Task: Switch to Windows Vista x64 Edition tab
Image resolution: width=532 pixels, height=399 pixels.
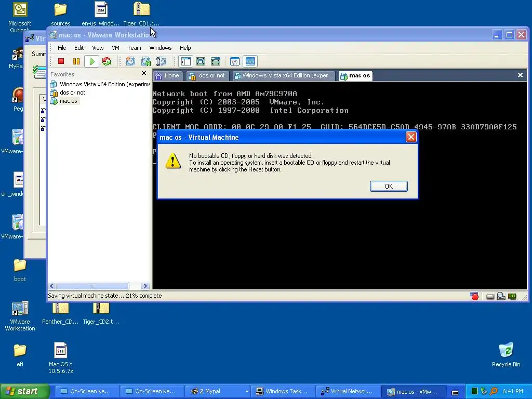Action: coord(284,76)
